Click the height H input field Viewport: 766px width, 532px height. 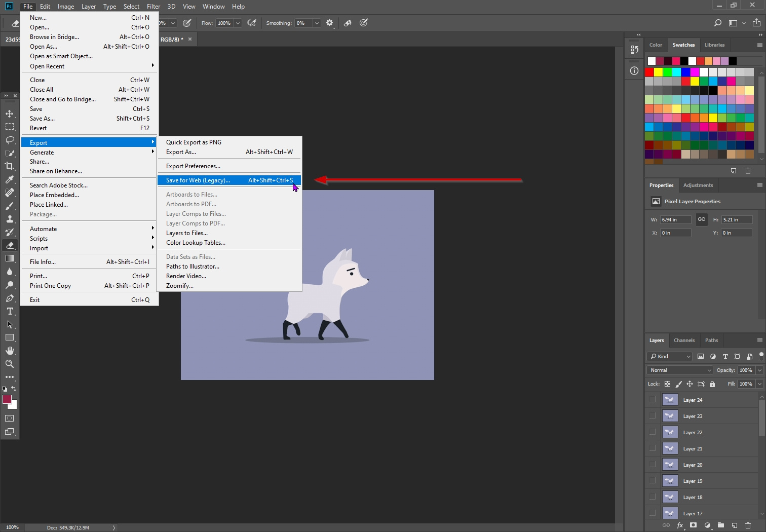point(737,219)
